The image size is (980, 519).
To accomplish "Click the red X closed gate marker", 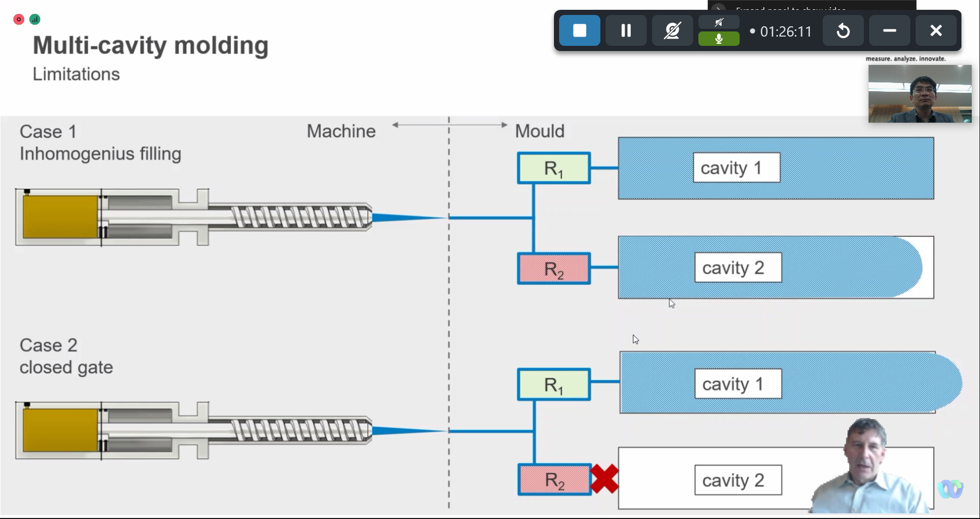I will click(605, 479).
